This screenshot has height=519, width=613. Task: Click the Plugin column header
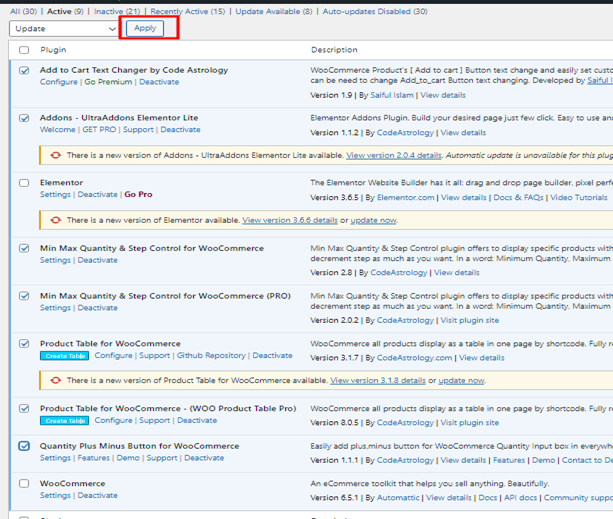coord(53,50)
